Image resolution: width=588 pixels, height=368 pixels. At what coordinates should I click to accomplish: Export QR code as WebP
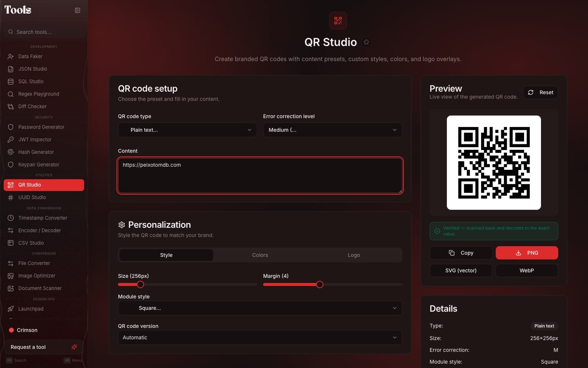(527, 270)
